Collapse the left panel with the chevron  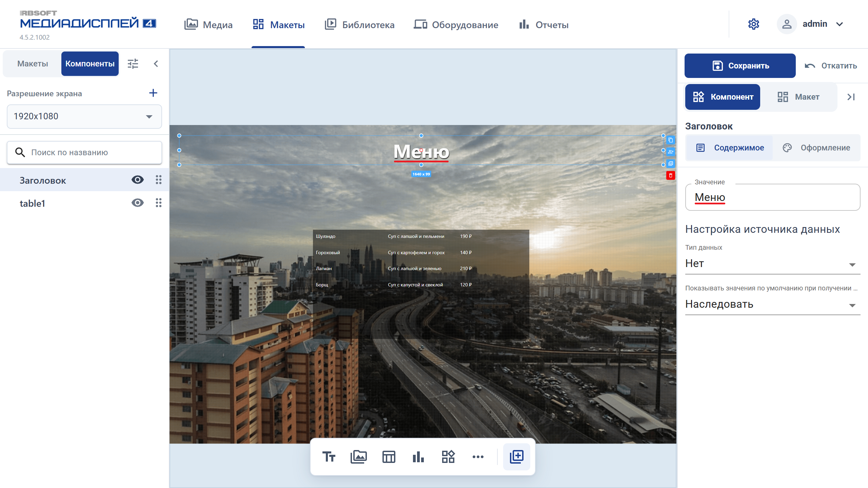click(x=156, y=64)
